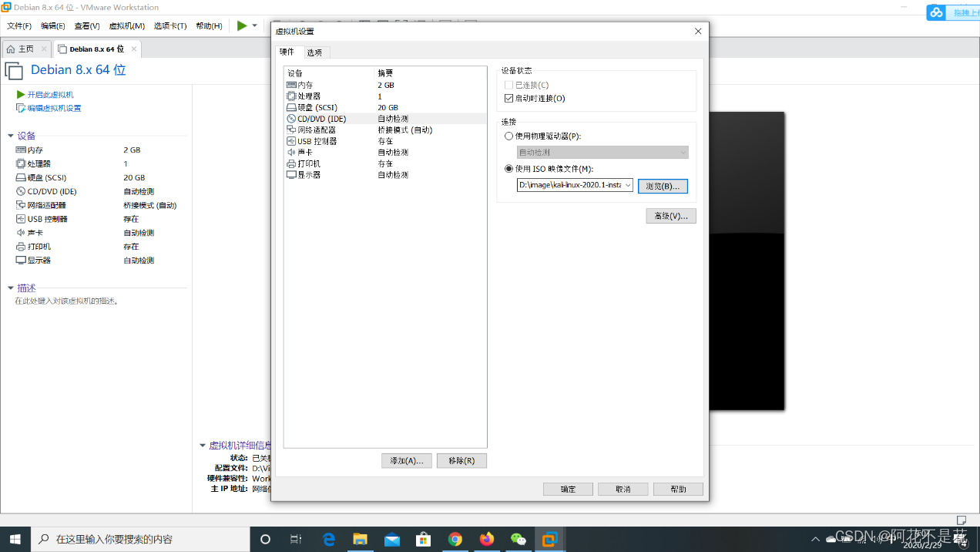This screenshot has height=552, width=980.
Task: Open 编辑(E) menu
Action: tap(53, 25)
